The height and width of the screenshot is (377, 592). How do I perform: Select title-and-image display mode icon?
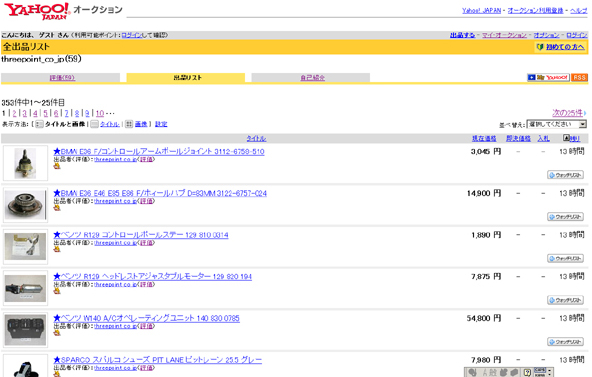(39, 124)
